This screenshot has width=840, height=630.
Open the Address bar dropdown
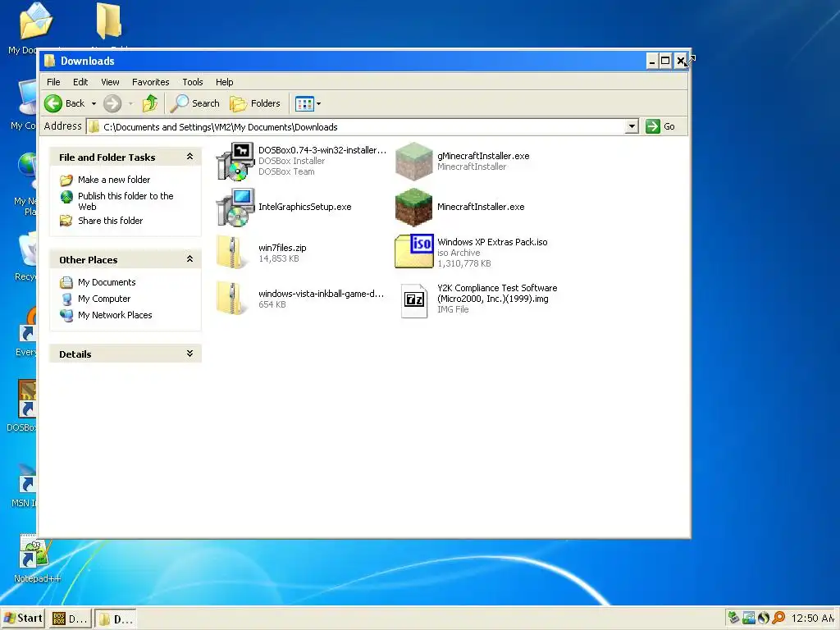coord(632,126)
